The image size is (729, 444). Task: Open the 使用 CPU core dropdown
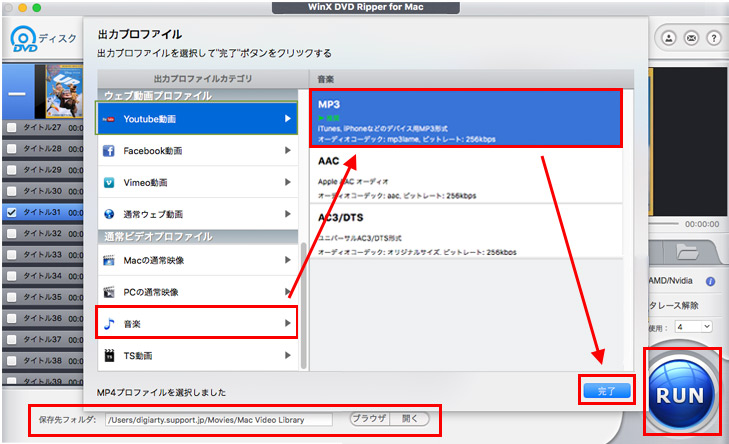[693, 326]
